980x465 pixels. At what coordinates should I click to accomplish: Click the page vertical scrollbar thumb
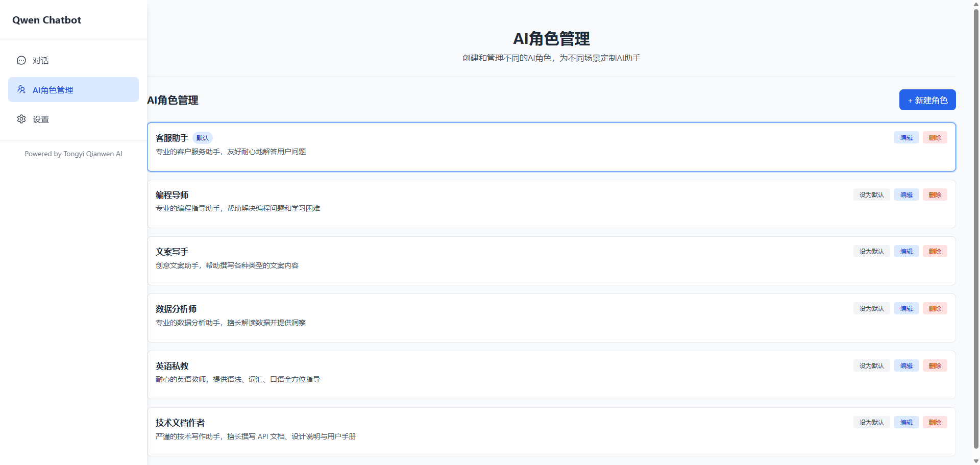coord(976,229)
